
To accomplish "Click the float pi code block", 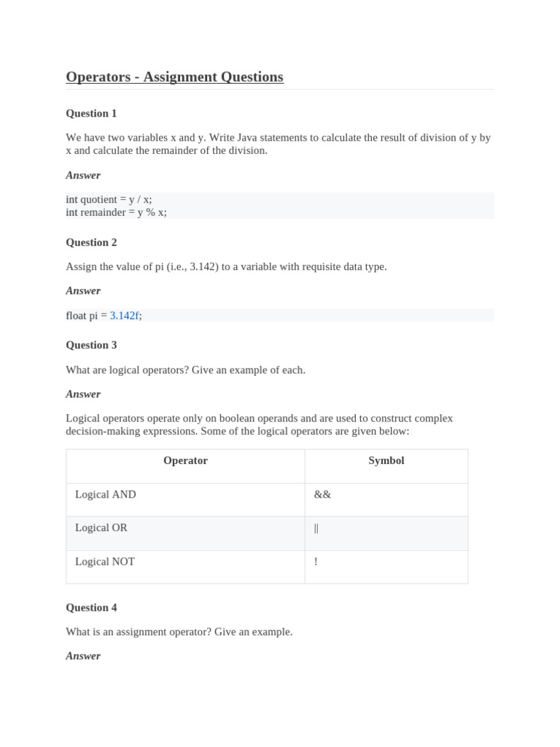I will (x=279, y=315).
